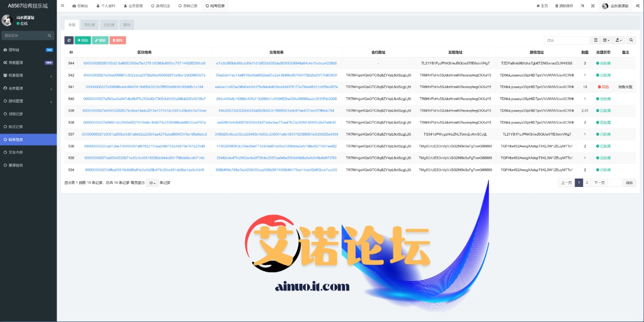Click the 跳转 jump button

pos(629,183)
